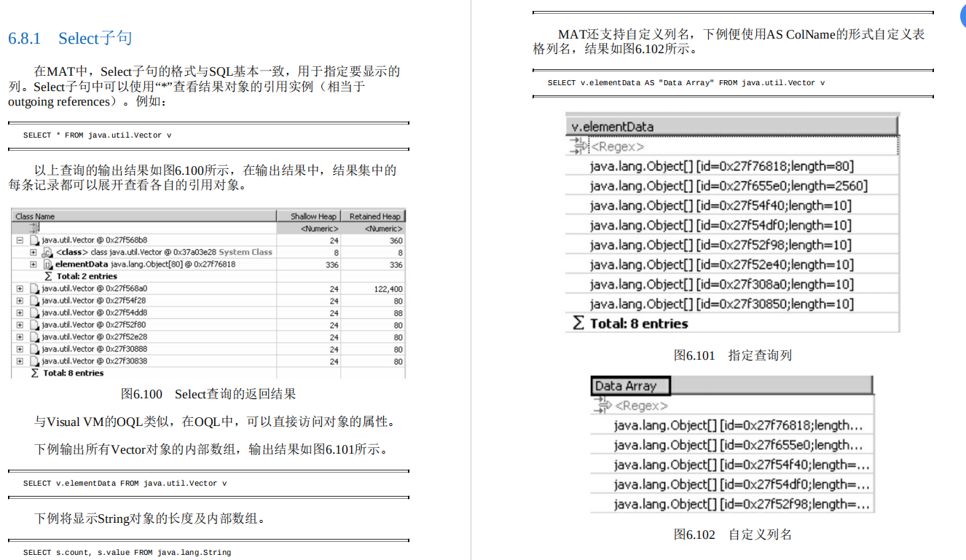The image size is (966, 560).
Task: Sort by the Class Name column header
Action: click(144, 216)
